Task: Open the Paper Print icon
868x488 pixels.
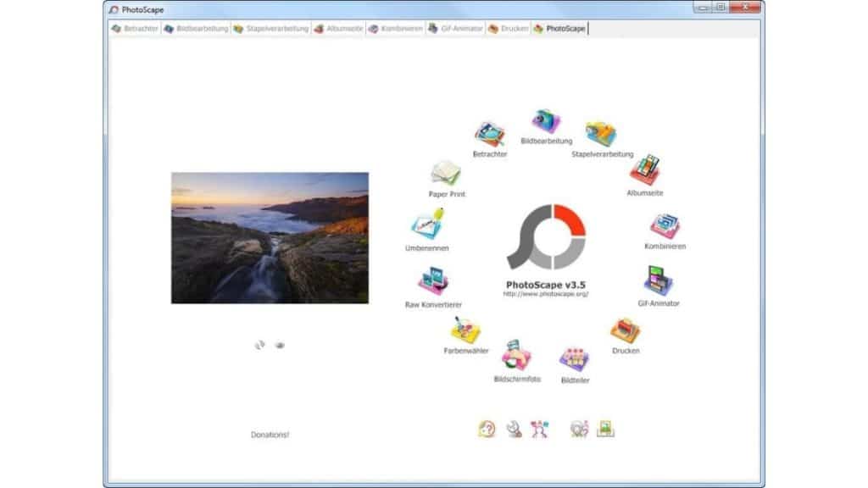Action: pos(446,174)
